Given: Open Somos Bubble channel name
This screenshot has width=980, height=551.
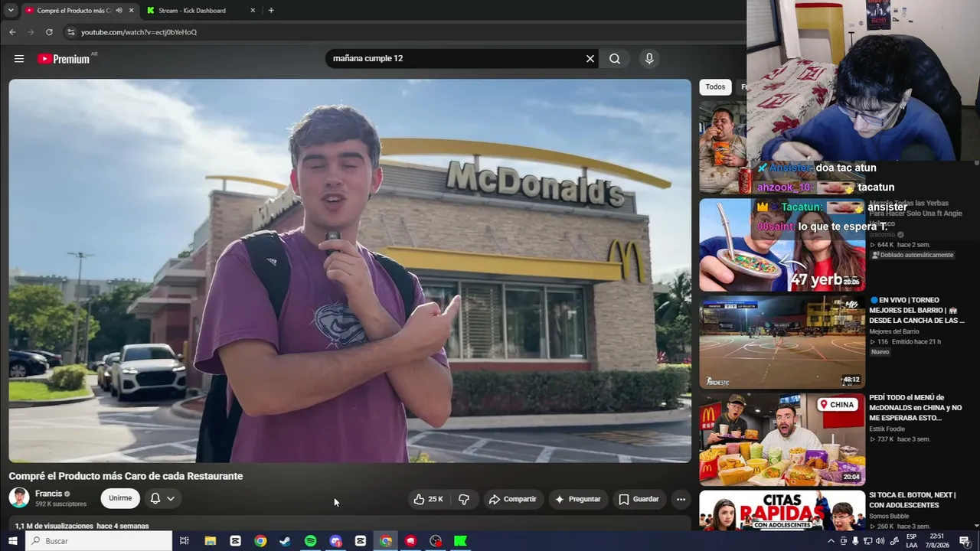Looking at the screenshot, I should (x=890, y=517).
